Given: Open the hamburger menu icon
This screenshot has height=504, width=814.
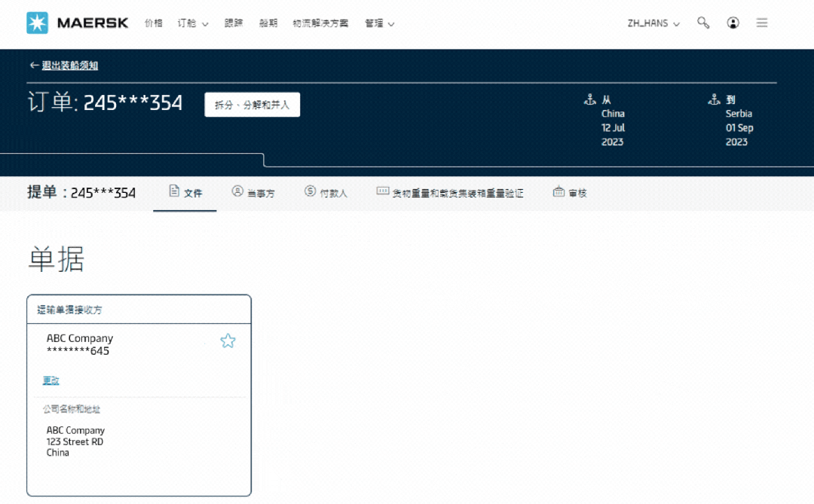Looking at the screenshot, I should pos(761,23).
